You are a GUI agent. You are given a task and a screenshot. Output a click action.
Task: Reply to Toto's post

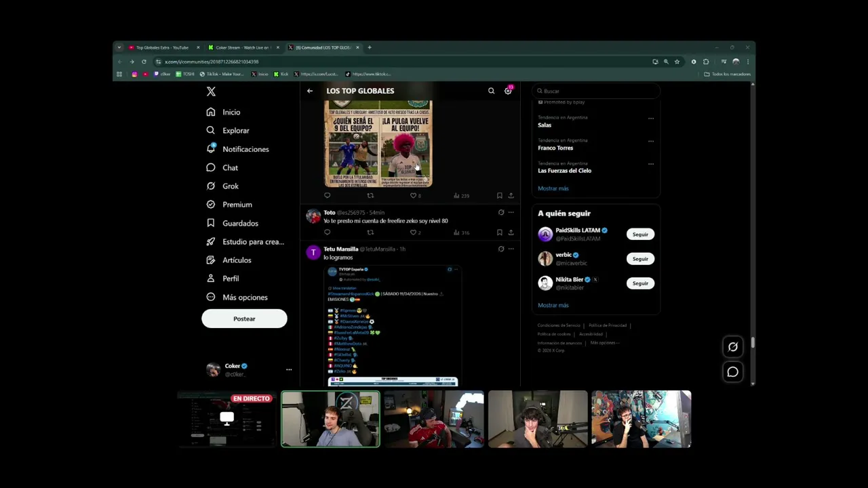point(328,232)
